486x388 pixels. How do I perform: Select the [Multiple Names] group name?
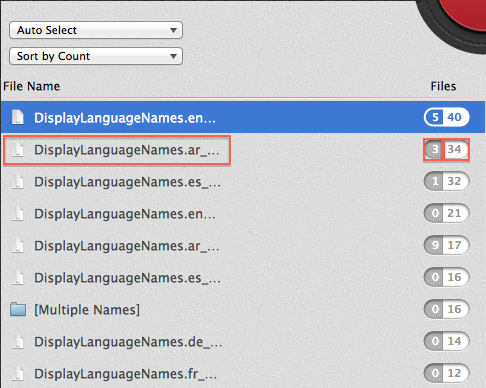pos(87,310)
